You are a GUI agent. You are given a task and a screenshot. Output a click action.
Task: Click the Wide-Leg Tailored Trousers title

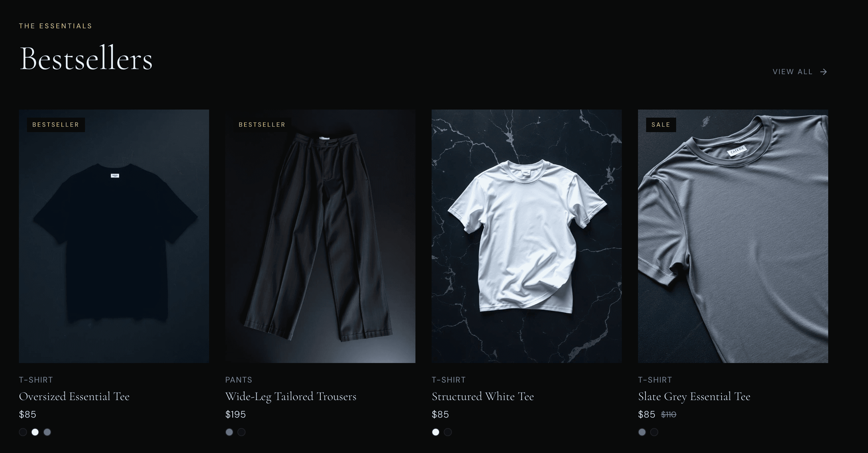pyautogui.click(x=291, y=396)
